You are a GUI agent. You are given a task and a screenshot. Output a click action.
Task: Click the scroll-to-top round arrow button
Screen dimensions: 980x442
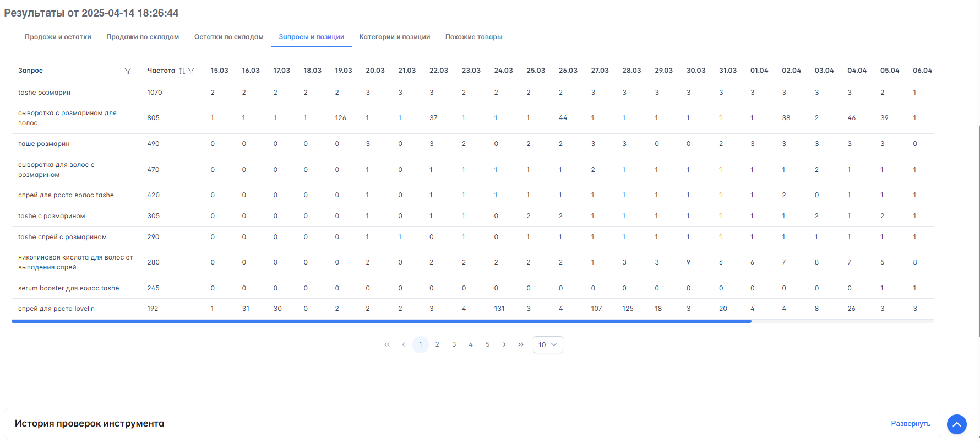pyautogui.click(x=956, y=424)
